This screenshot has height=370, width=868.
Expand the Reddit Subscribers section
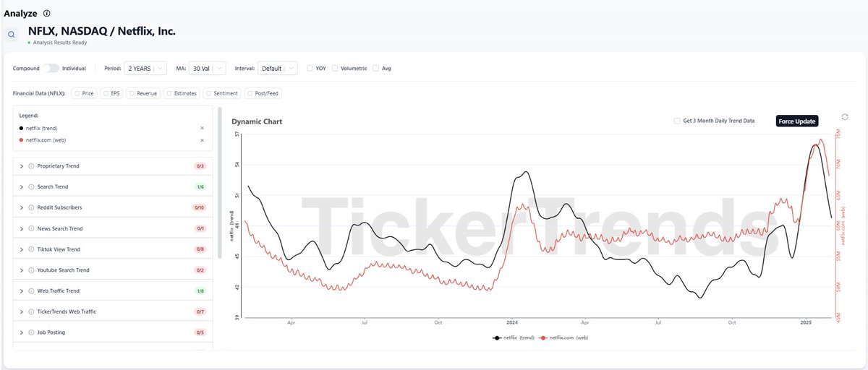(x=22, y=208)
